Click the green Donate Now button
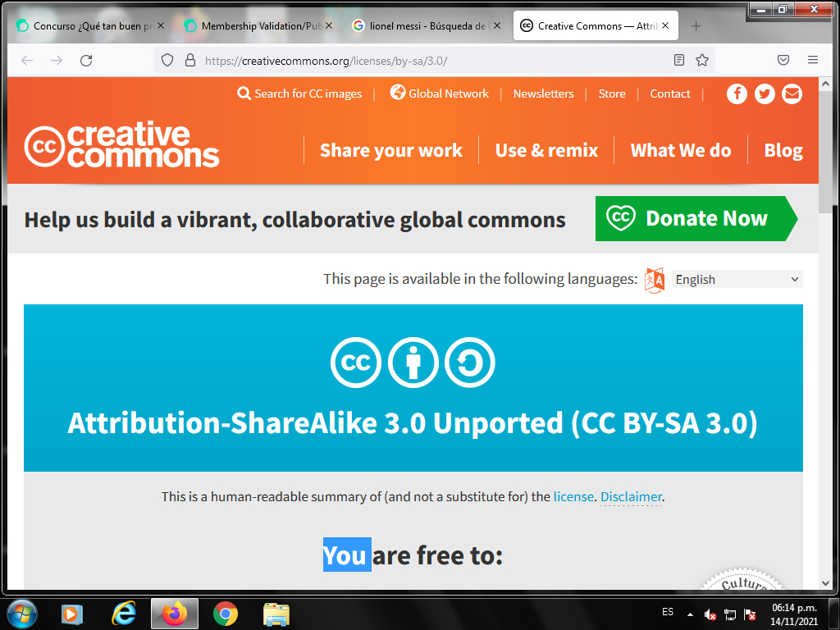Image resolution: width=840 pixels, height=630 pixels. pyautogui.click(x=696, y=218)
